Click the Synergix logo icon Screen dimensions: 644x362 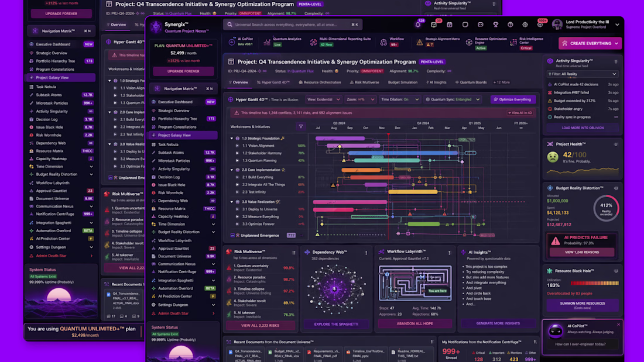(x=156, y=27)
